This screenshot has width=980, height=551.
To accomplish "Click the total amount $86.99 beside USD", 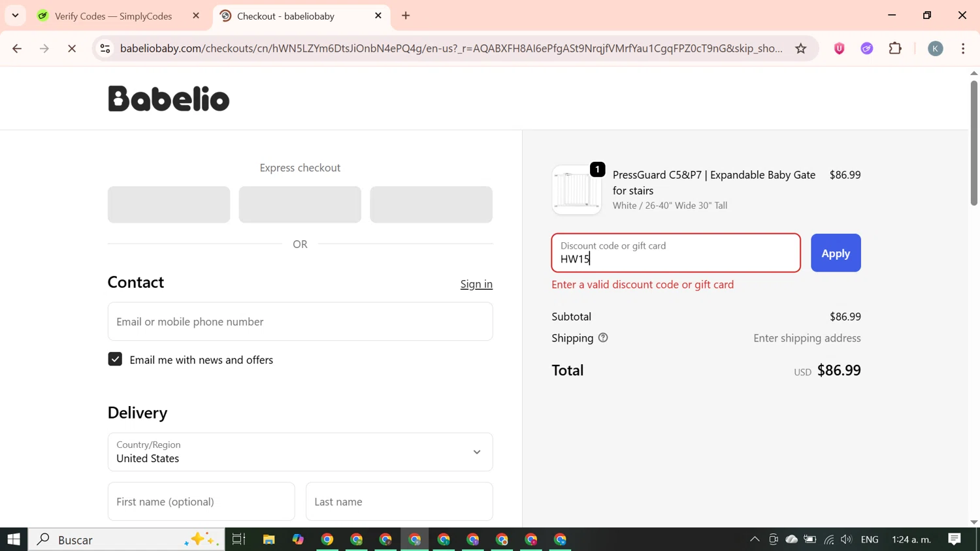I will point(839,370).
